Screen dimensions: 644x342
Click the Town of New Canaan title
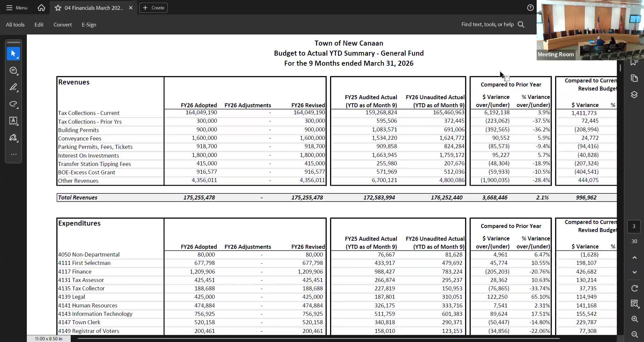coord(349,43)
